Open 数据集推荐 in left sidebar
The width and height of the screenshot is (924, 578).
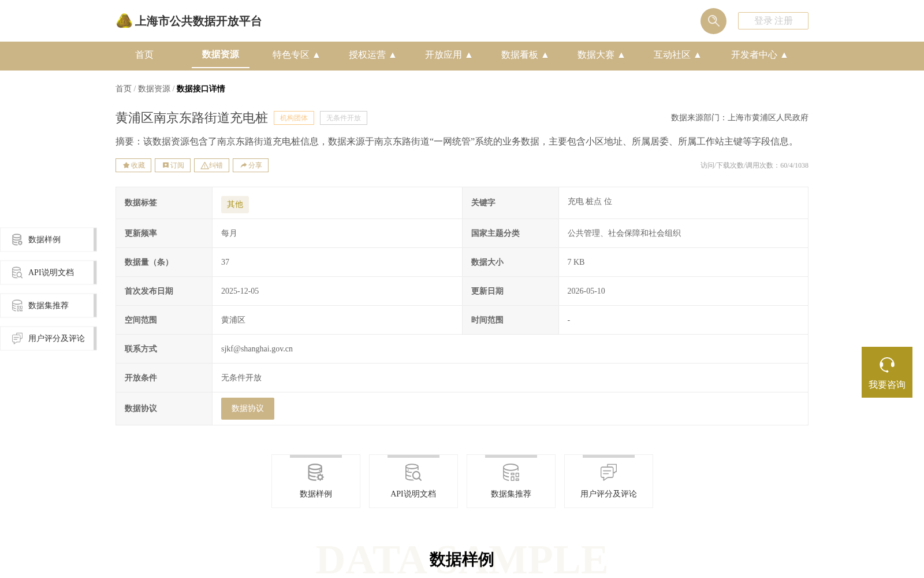49,306
